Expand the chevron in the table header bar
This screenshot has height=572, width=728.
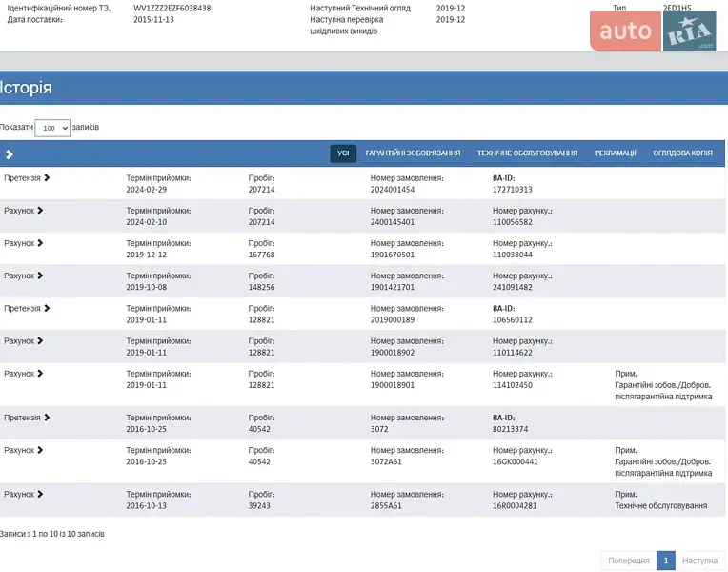point(10,154)
